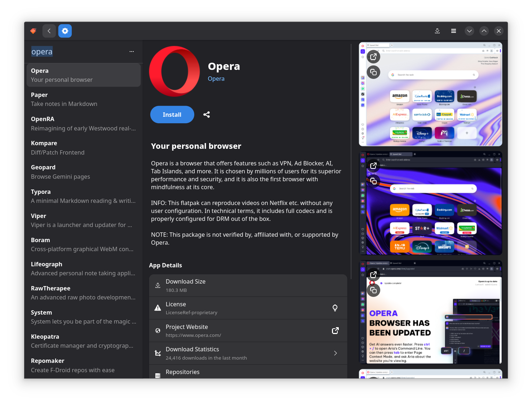Select the Repomaker search result
This screenshot has height=405, width=532.
(84, 365)
